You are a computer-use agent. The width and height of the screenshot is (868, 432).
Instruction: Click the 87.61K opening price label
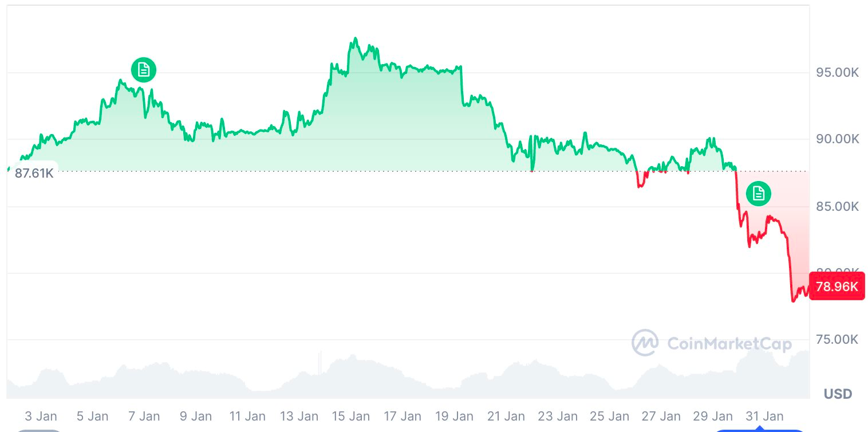pyautogui.click(x=34, y=173)
